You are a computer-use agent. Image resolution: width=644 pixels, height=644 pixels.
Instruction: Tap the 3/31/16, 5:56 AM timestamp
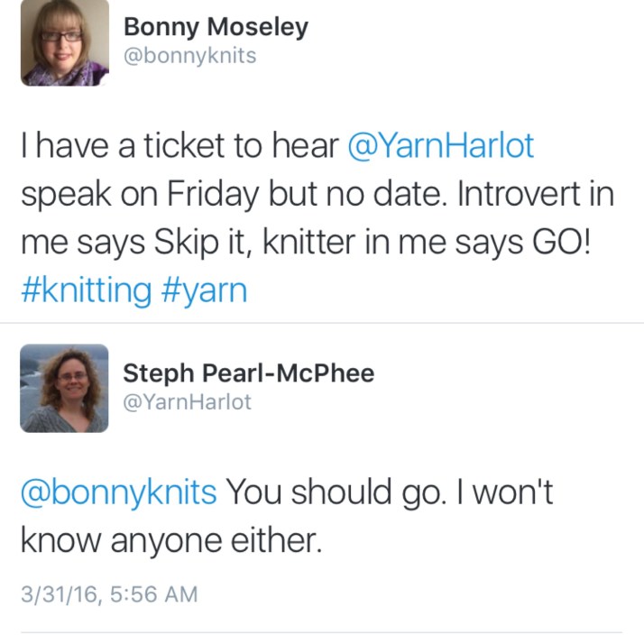pos(108,594)
